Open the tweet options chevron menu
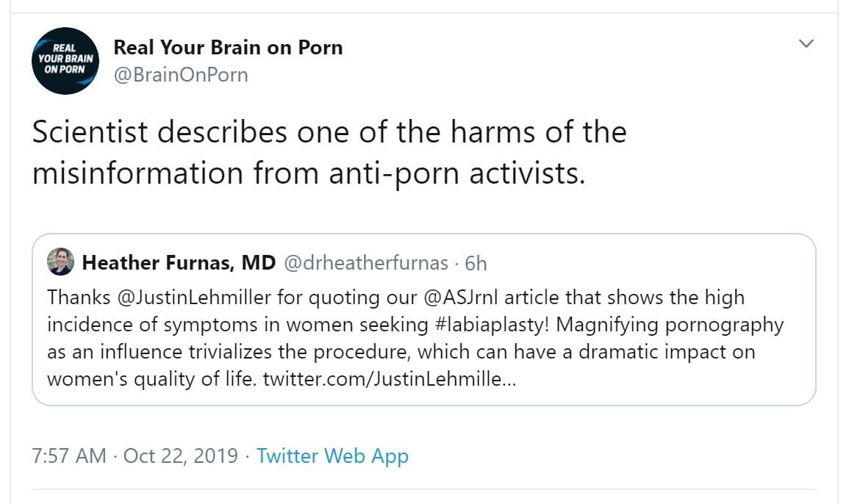The height and width of the screenshot is (504, 849). tap(806, 44)
